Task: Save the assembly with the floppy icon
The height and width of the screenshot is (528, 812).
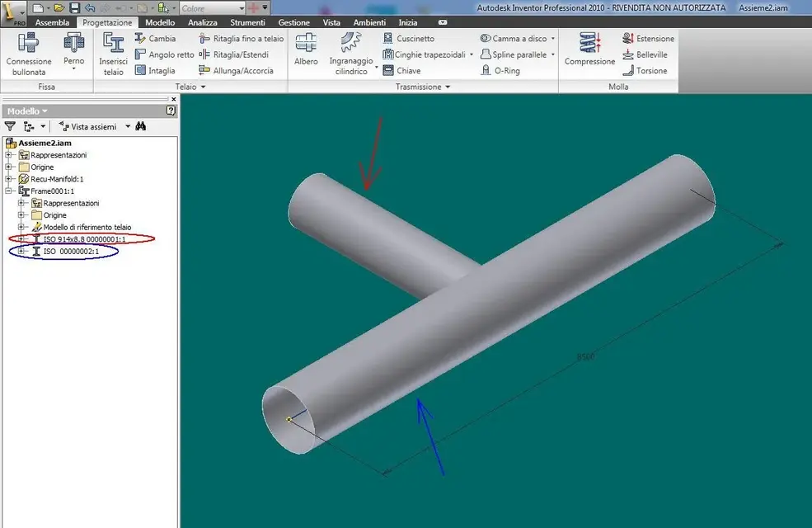Action: tap(74, 8)
